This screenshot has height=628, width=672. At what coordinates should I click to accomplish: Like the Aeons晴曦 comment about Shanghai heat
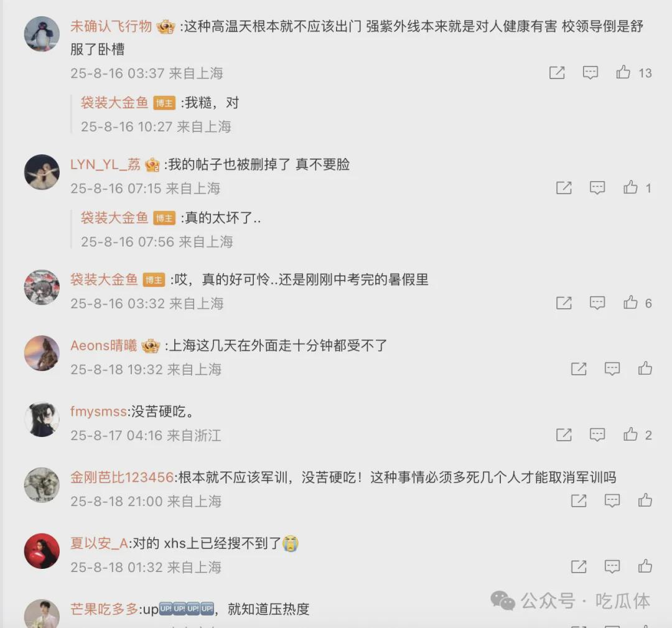tap(645, 368)
